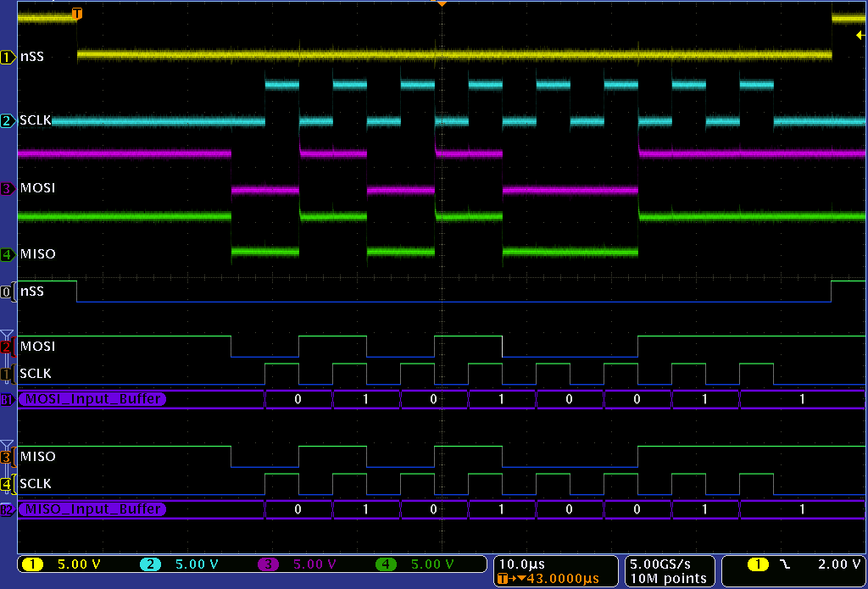Select the B1 bus handle icon

coord(8,399)
